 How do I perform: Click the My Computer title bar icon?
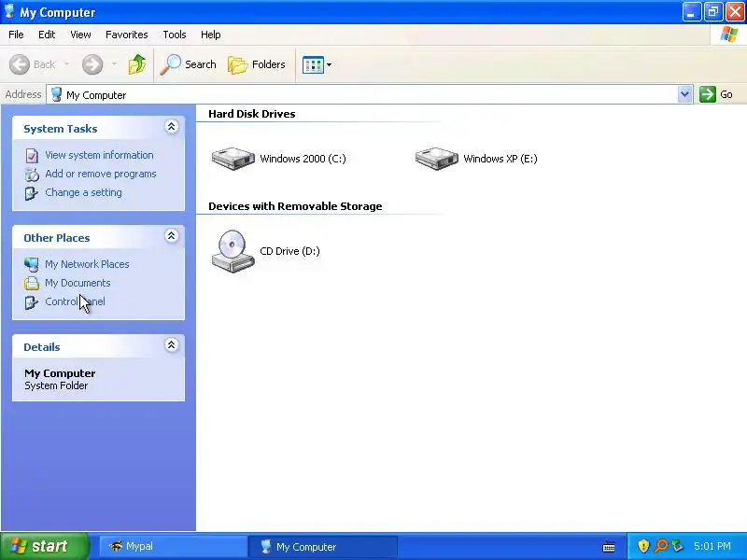pos(9,11)
